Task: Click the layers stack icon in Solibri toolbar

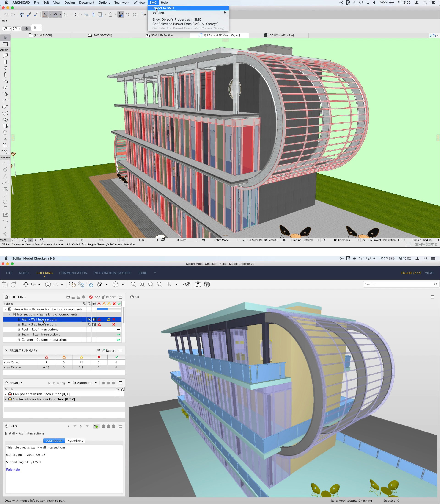Action: [x=207, y=284]
